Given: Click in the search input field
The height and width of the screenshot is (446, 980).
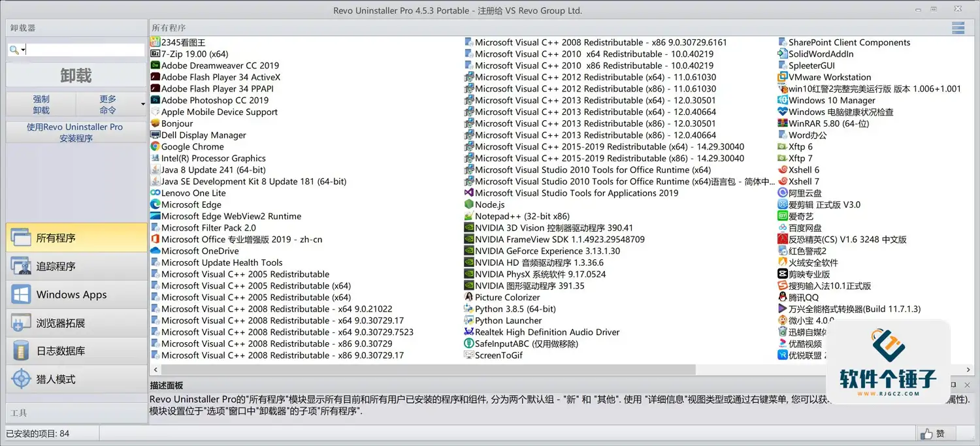Looking at the screenshot, I should click(x=85, y=50).
